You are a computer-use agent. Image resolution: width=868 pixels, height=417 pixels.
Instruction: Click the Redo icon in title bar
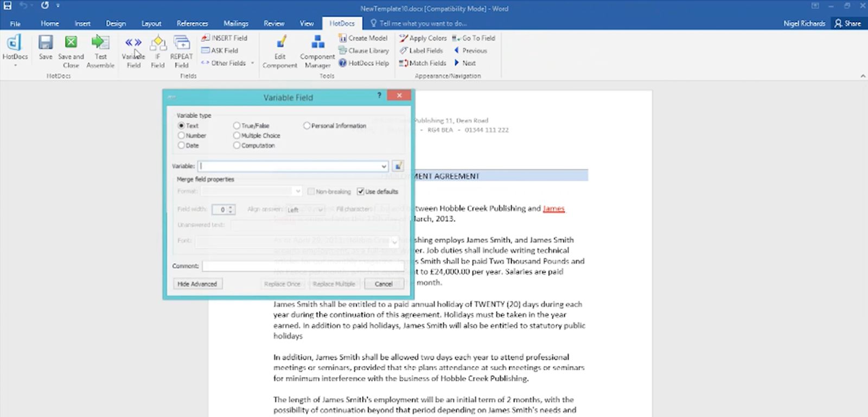click(x=44, y=5)
